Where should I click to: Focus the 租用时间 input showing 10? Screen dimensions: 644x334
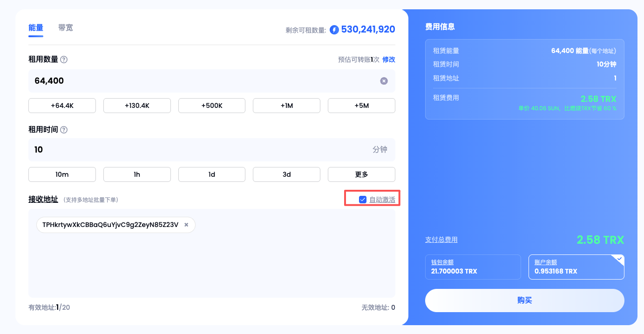tap(212, 150)
